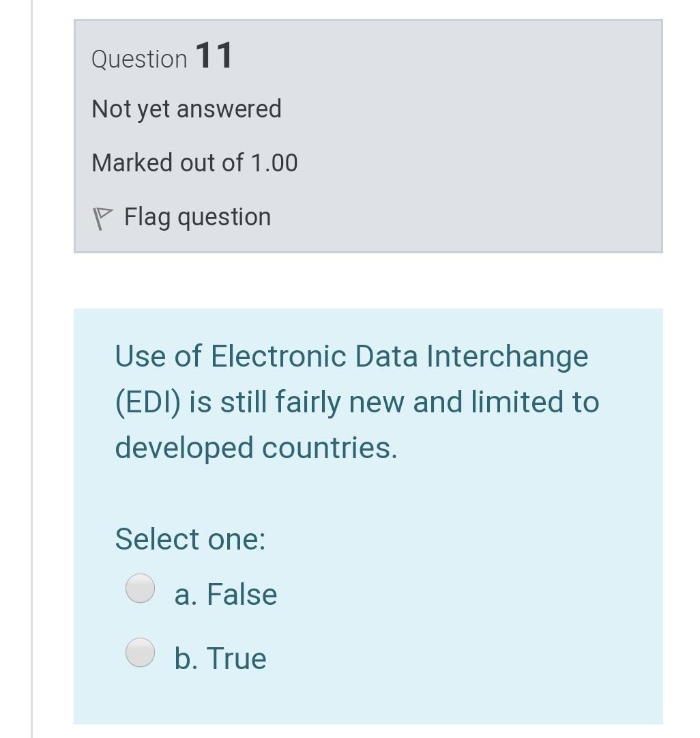Click the flag icon beside Flag question
Image resolution: width=700 pixels, height=738 pixels.
coord(104,217)
